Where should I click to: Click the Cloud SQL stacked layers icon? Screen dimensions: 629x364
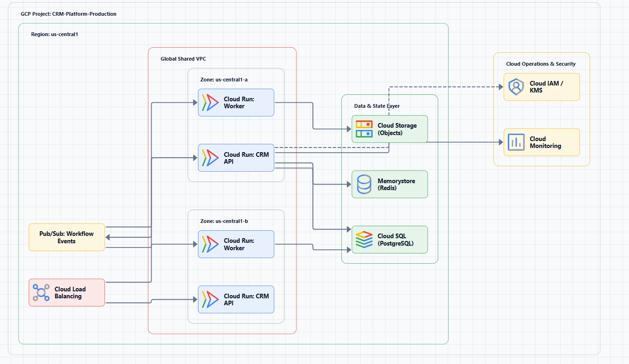(x=364, y=240)
